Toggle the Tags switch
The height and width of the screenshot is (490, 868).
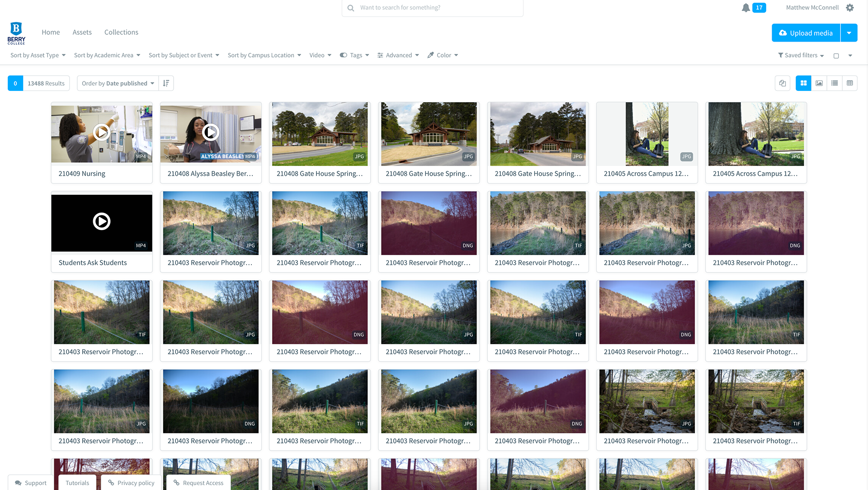pos(344,55)
